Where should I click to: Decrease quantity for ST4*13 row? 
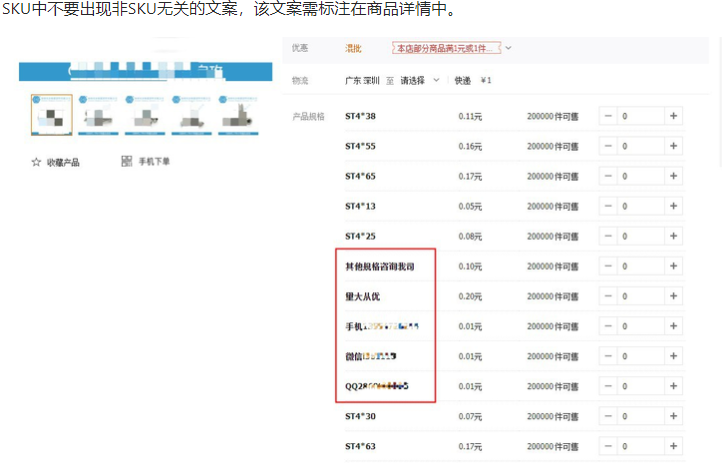tap(608, 206)
